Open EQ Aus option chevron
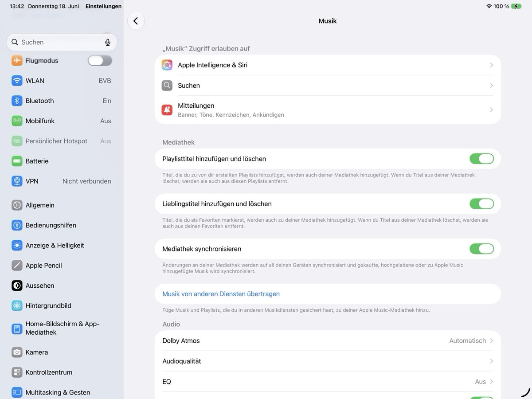Screen dimensions: 532x399 point(491,382)
